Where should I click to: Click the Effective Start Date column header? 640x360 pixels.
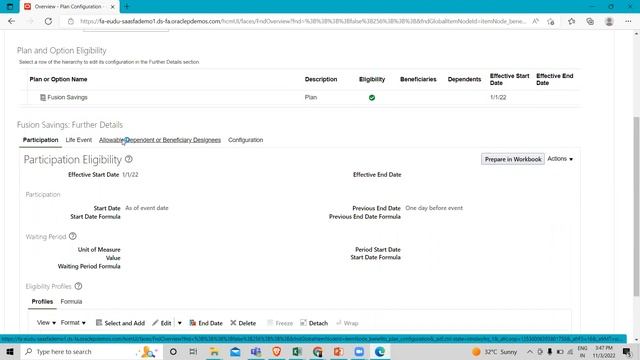[509, 79]
